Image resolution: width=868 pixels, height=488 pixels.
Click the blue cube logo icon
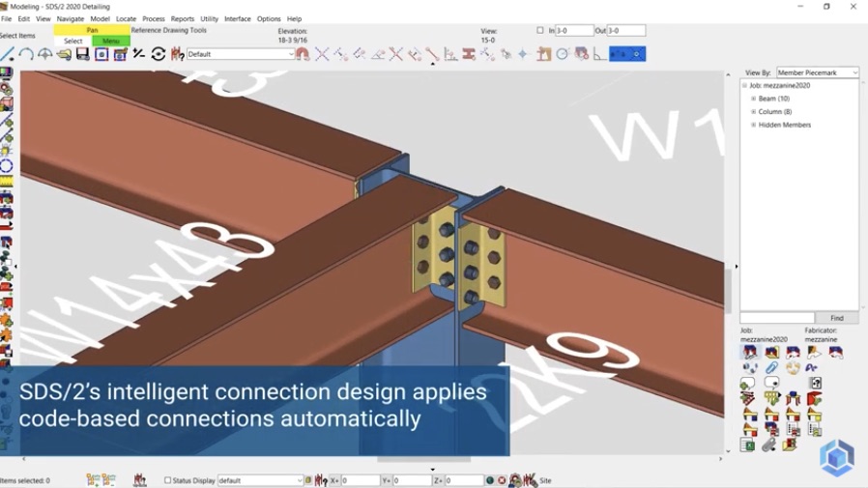[x=837, y=457]
